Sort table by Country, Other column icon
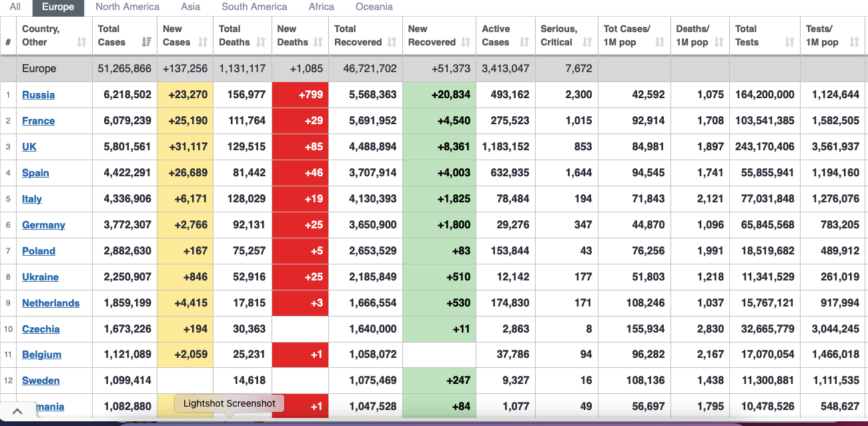The height and width of the screenshot is (426, 868). click(81, 42)
